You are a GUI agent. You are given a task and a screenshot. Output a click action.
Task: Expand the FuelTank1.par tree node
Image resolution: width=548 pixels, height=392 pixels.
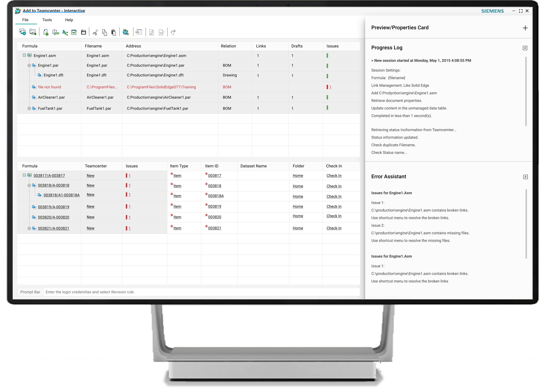tap(29, 108)
